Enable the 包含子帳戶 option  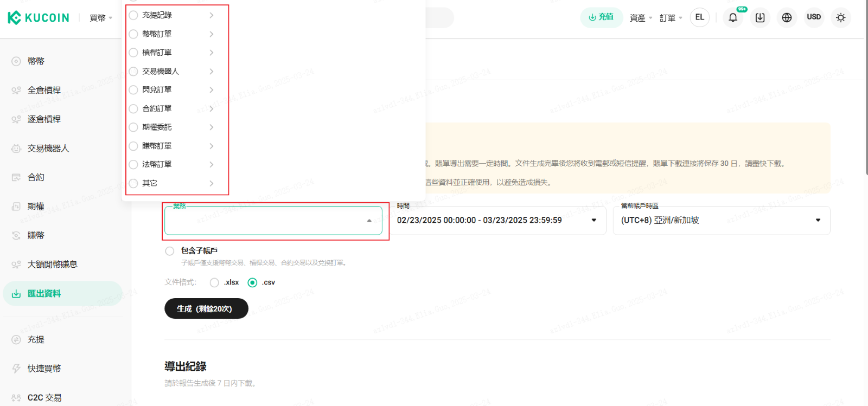click(x=170, y=251)
